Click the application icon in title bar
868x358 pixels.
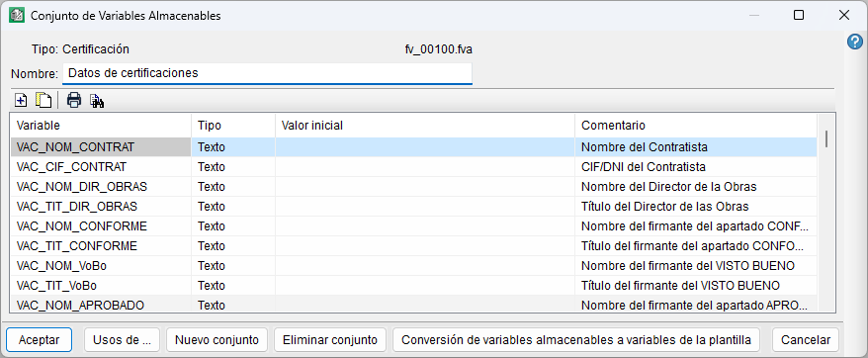[x=16, y=16]
